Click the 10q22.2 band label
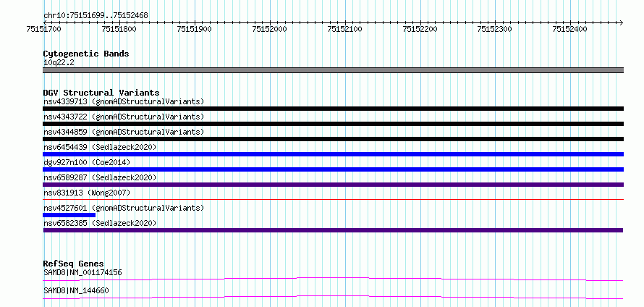The height and width of the screenshot is (307, 644). tap(59, 63)
